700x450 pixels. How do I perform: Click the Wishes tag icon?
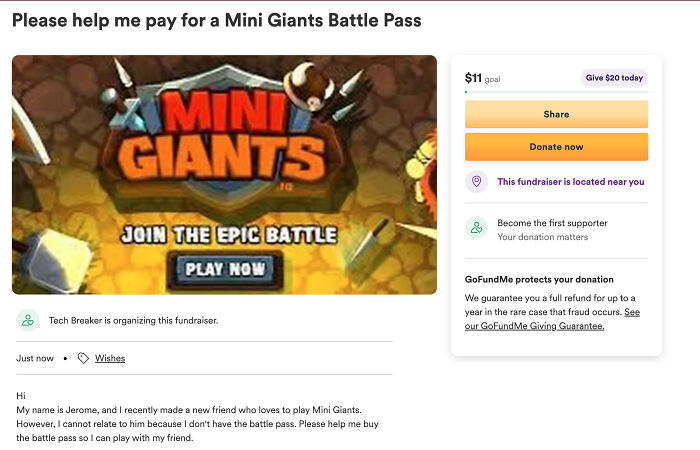point(83,358)
